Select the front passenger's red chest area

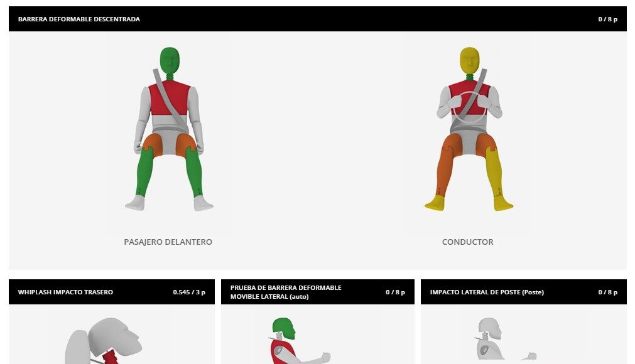pos(170,98)
